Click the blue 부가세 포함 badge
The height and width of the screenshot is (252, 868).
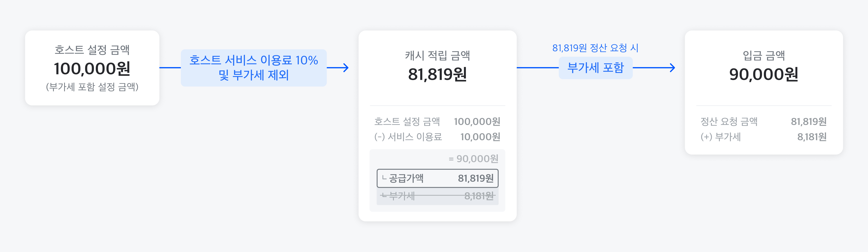click(x=595, y=68)
